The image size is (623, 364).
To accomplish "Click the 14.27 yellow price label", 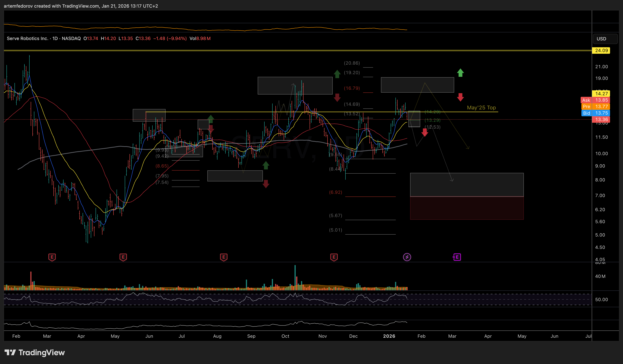I will coord(601,94).
